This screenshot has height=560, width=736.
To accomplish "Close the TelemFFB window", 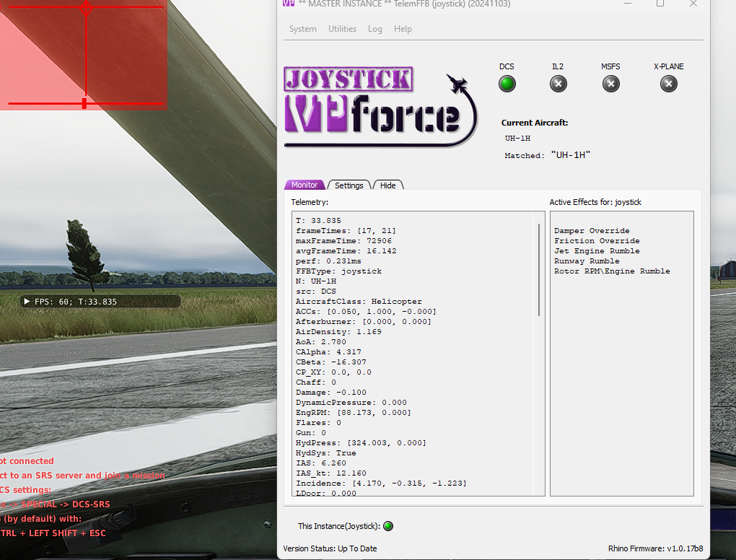I will coord(693,4).
